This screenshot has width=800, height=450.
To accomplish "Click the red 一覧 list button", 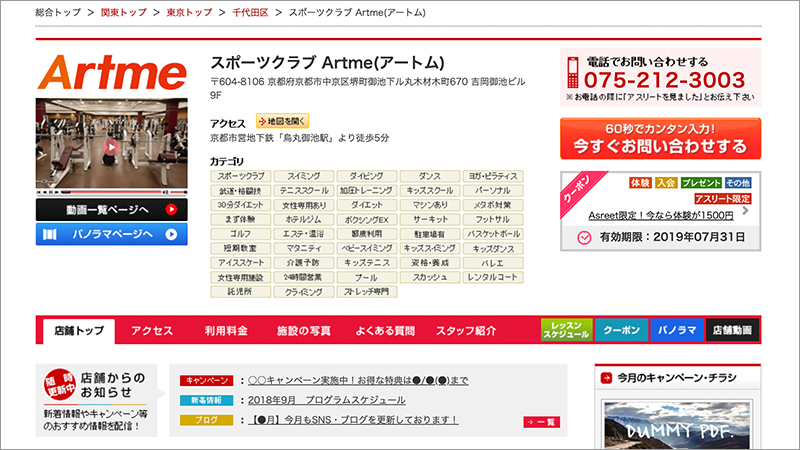I will point(541,422).
